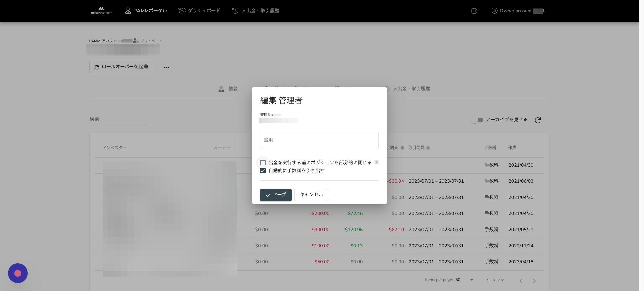
Task: Click the $120.96 value
Action: click(x=354, y=230)
